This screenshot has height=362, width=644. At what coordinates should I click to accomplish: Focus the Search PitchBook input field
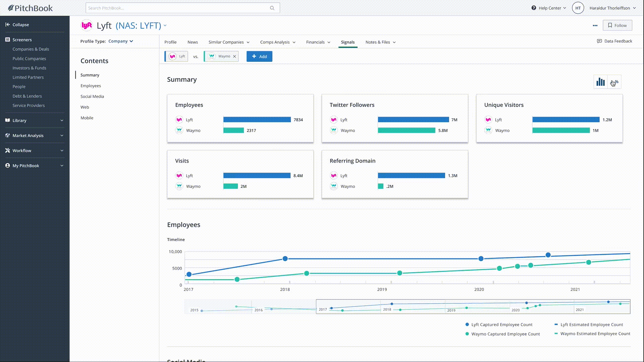pos(182,8)
